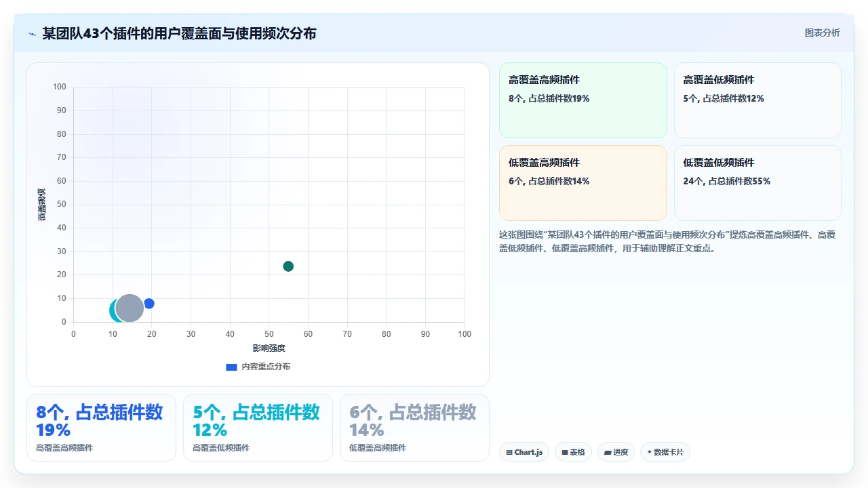This screenshot has height=488, width=868.
Task: Click the text 5个, 占总插件数12% in top-right card
Action: 724,98
